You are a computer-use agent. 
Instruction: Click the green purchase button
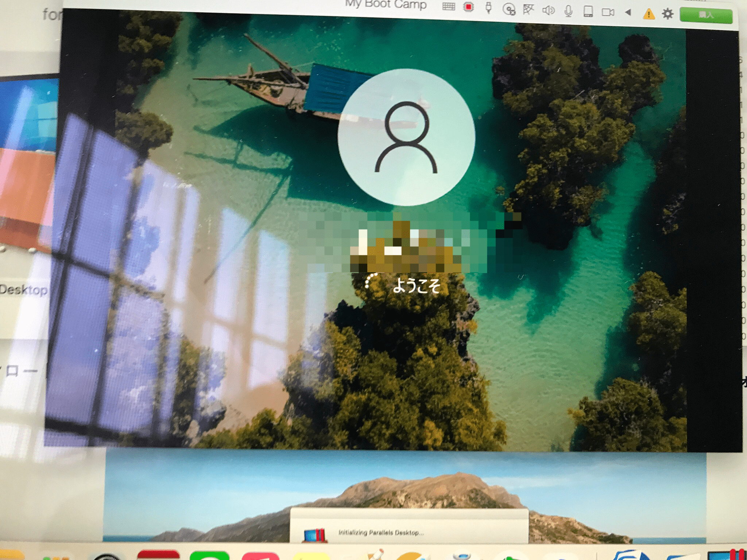pyautogui.click(x=706, y=15)
